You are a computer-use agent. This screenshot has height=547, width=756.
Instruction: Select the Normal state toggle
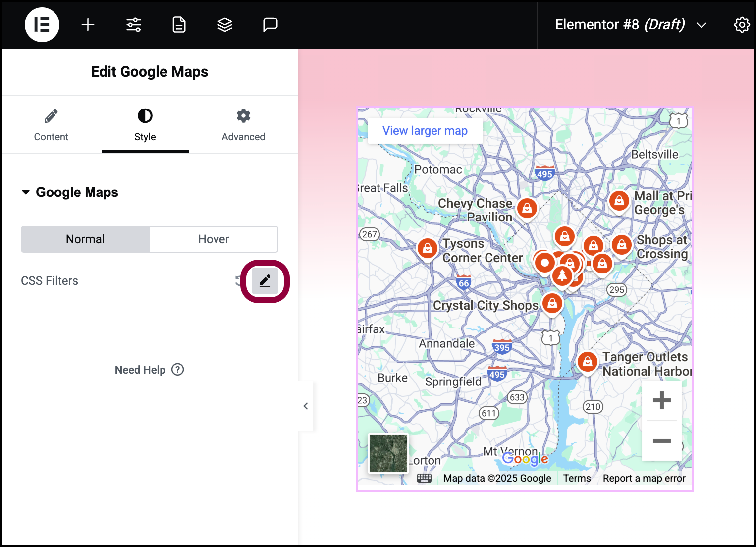85,239
